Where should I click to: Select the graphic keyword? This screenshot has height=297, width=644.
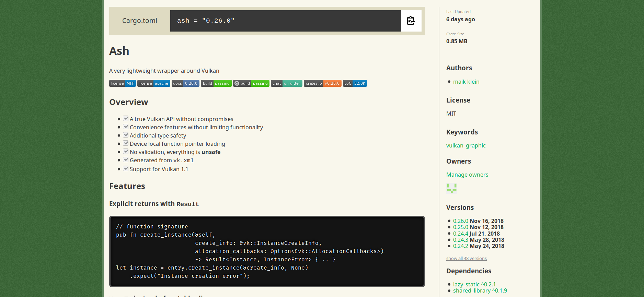(x=475, y=145)
